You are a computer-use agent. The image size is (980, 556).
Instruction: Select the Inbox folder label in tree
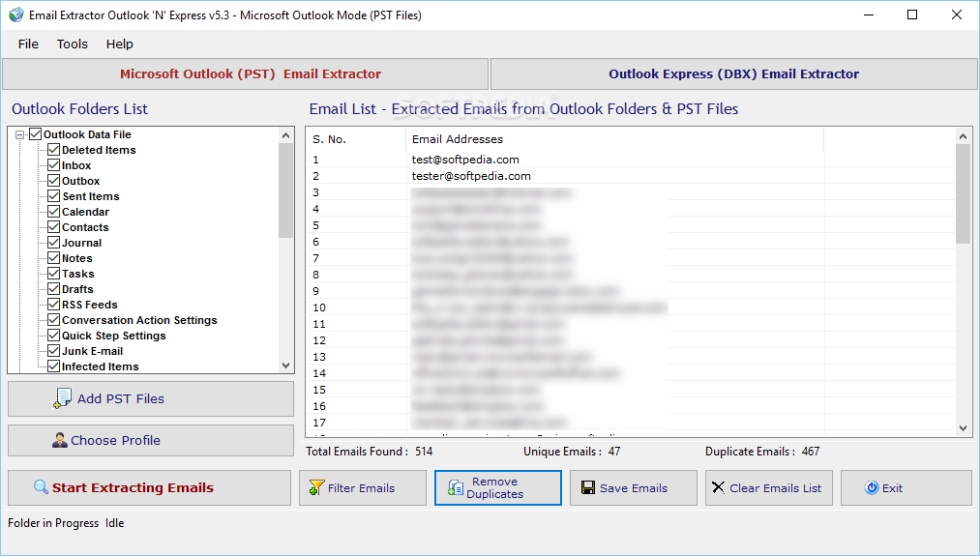coord(76,165)
